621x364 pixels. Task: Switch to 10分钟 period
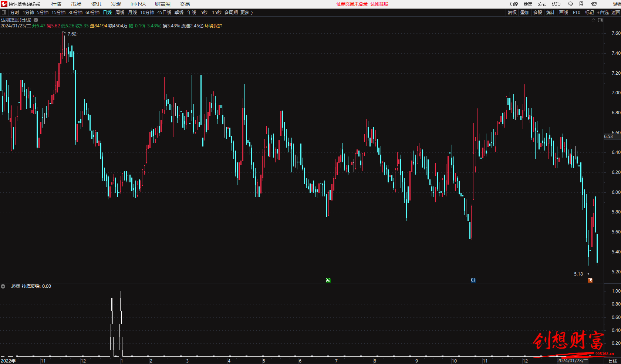point(147,13)
